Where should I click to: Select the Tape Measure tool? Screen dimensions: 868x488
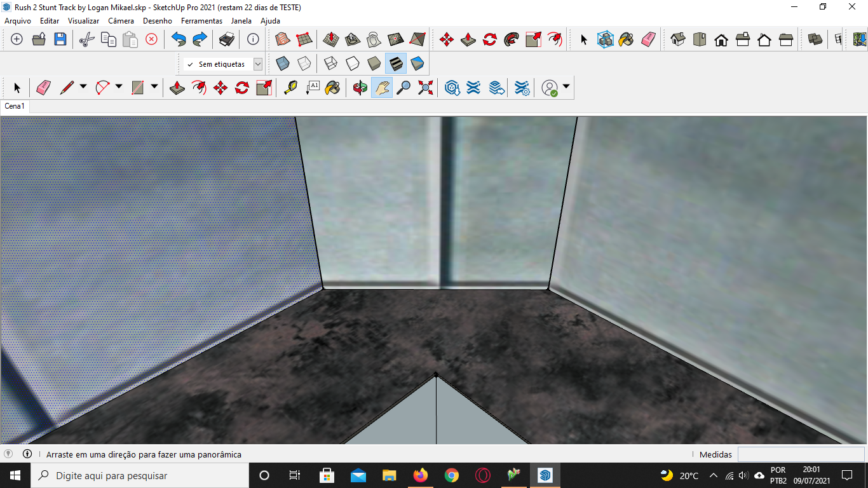coord(290,88)
